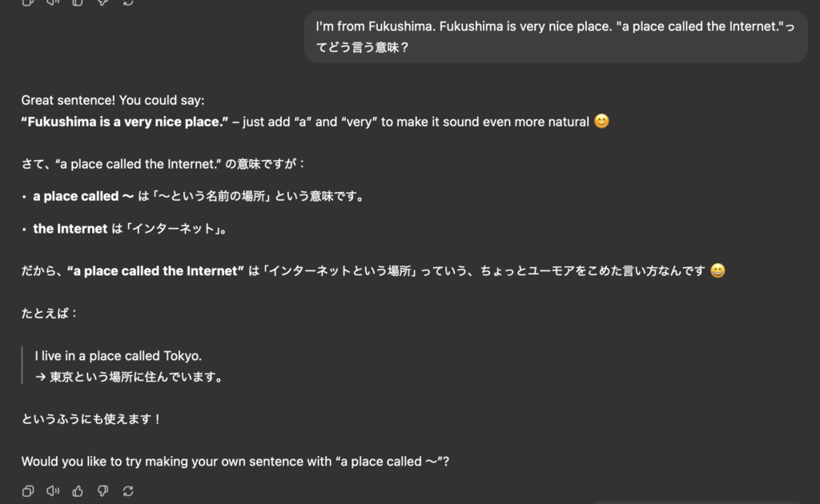Click the quote "I live in a place called Tokyo."
Image resolution: width=820 pixels, height=504 pixels.
(119, 356)
